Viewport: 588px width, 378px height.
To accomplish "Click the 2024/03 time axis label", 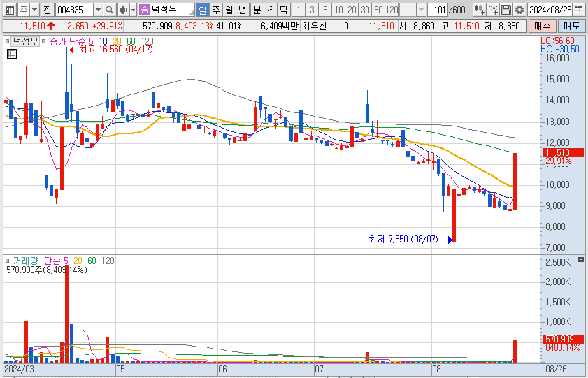I will click(19, 369).
